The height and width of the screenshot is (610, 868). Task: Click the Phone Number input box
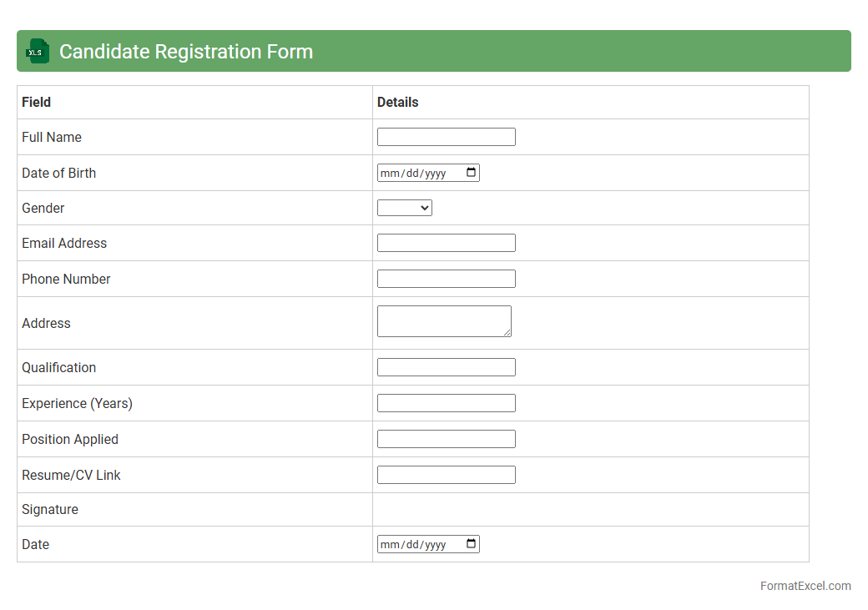pos(446,279)
